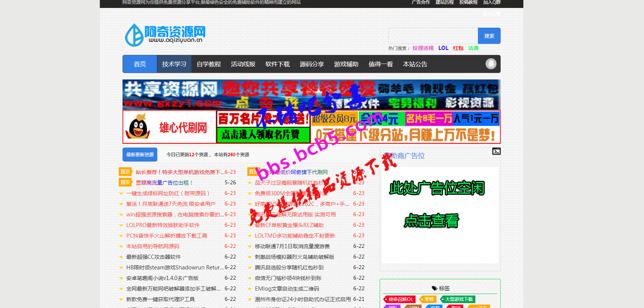Open the 建站历程 top bar link

(445, 2)
